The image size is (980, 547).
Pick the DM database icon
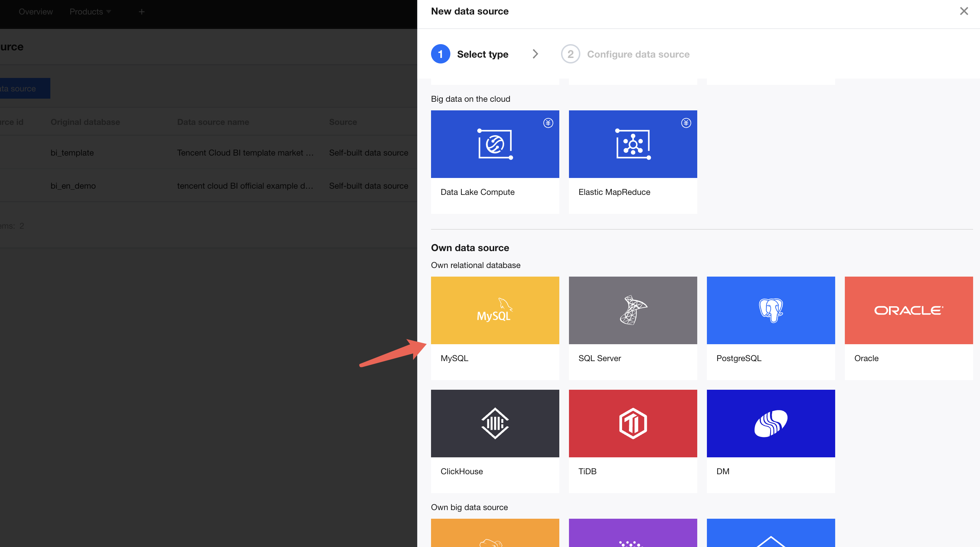coord(770,424)
